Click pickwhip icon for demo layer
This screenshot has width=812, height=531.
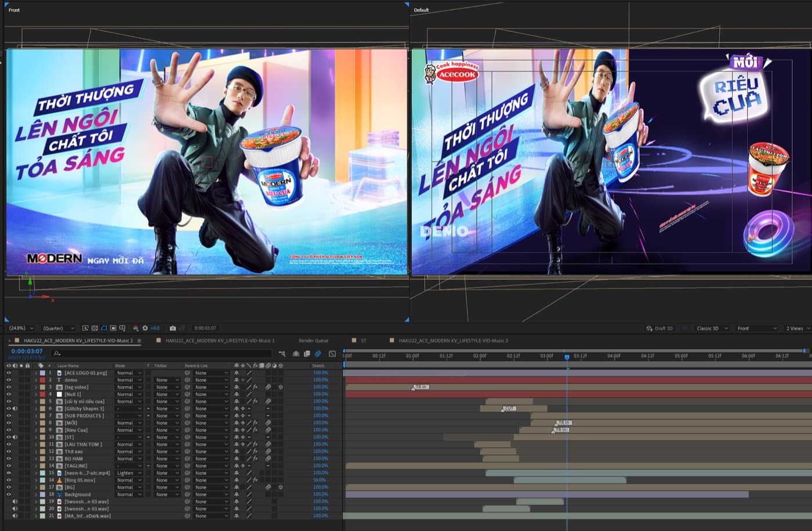click(x=187, y=380)
